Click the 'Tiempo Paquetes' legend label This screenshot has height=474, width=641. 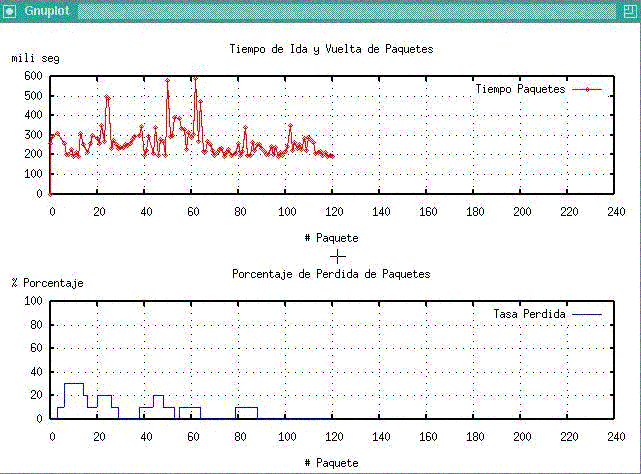click(x=520, y=89)
